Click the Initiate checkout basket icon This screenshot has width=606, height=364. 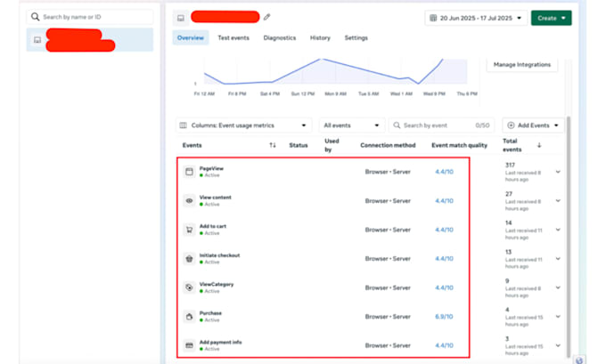(189, 259)
